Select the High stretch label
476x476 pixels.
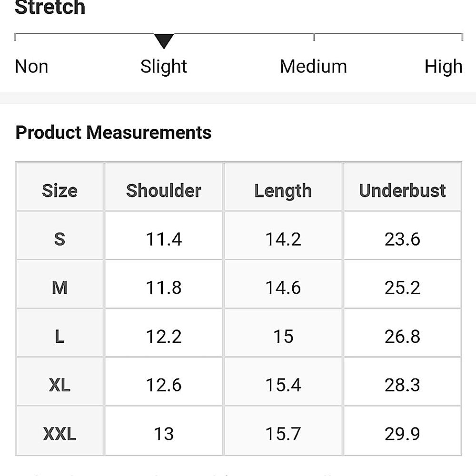tap(443, 67)
